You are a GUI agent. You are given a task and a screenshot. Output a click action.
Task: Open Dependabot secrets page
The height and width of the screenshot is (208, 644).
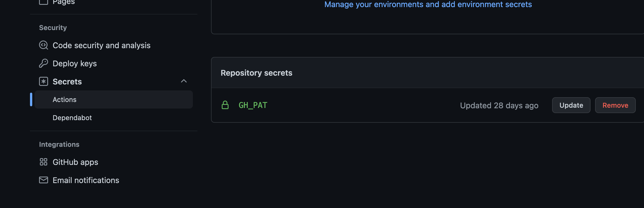coord(72,118)
